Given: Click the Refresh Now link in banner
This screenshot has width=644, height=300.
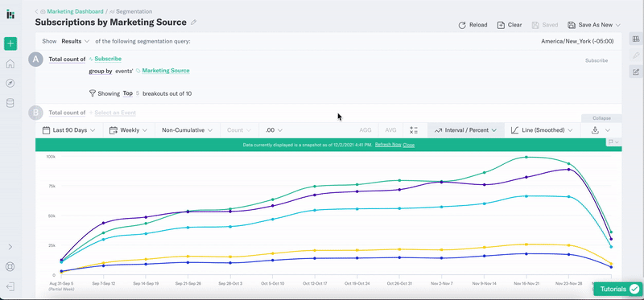Looking at the screenshot, I should coord(388,145).
